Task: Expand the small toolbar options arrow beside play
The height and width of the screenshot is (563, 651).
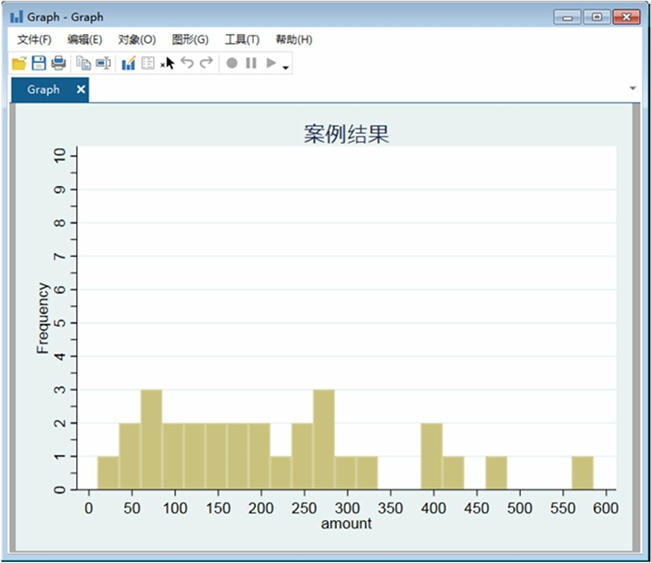Action: 286,67
